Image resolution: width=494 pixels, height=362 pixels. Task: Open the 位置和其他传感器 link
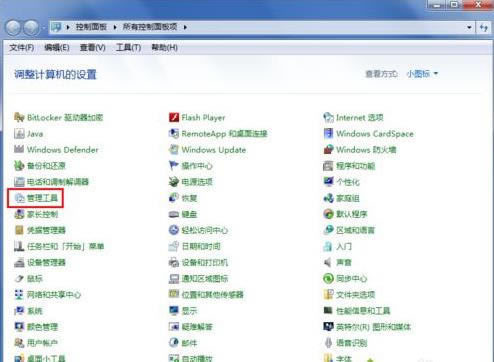213,295
